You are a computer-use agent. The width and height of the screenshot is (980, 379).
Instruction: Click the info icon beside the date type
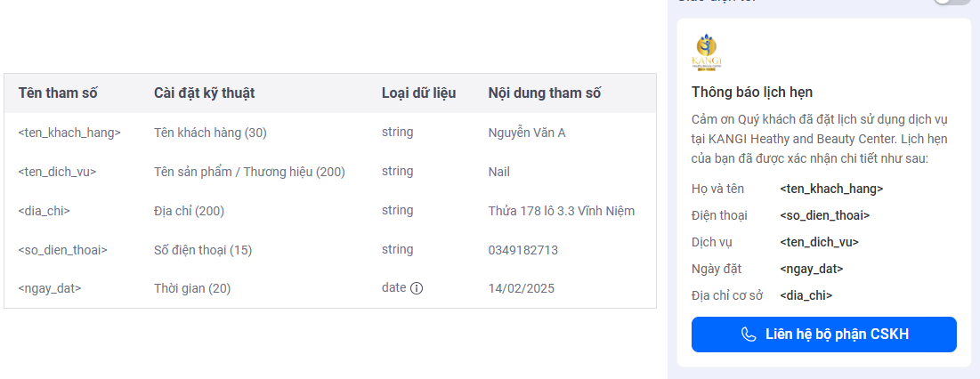point(417,288)
